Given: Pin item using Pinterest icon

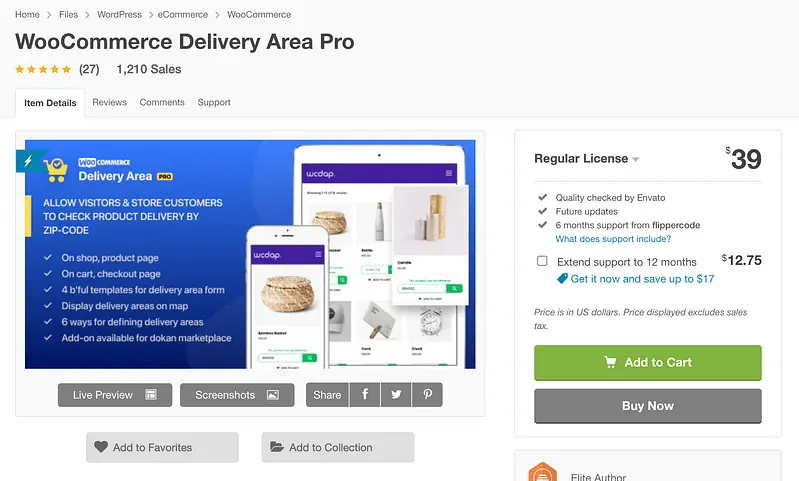Looking at the screenshot, I should (427, 394).
